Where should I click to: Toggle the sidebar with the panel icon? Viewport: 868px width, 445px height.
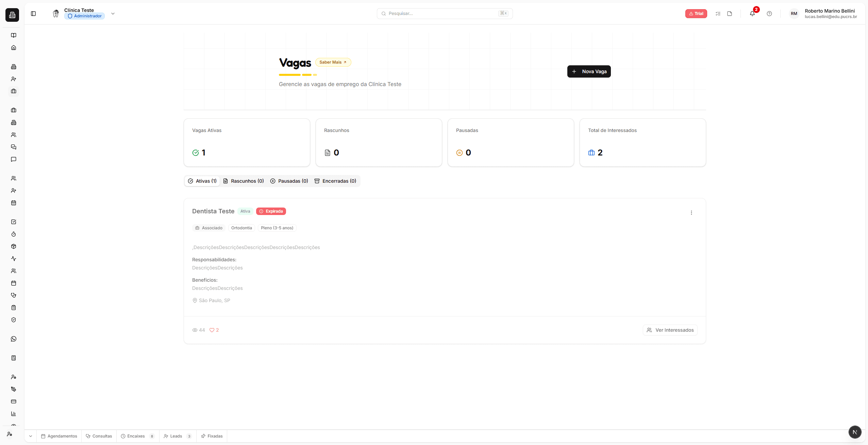point(33,14)
